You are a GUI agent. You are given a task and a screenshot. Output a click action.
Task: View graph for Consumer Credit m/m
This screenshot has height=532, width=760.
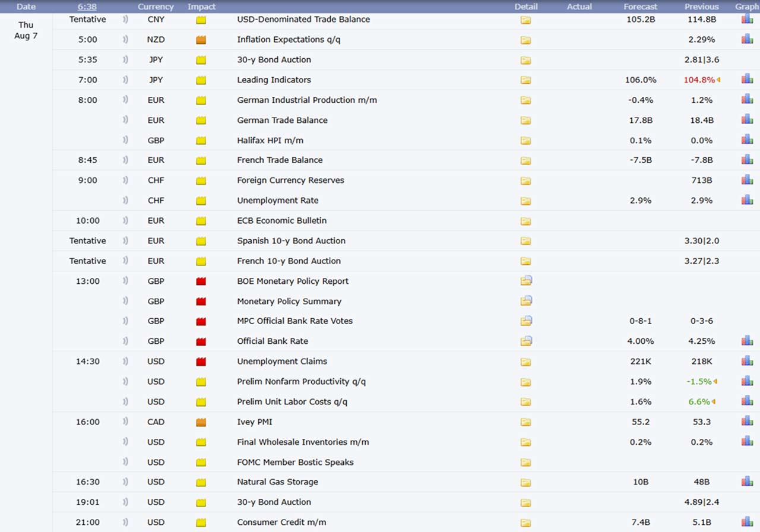[747, 521]
